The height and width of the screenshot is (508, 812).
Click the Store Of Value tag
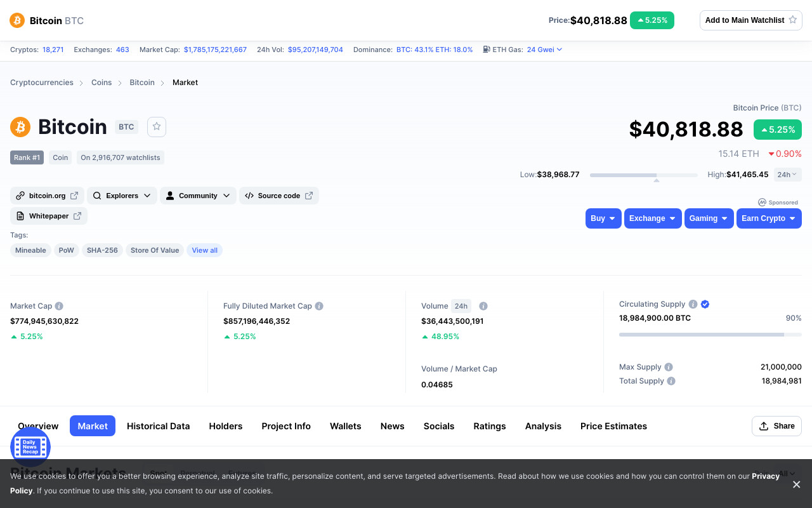[155, 250]
